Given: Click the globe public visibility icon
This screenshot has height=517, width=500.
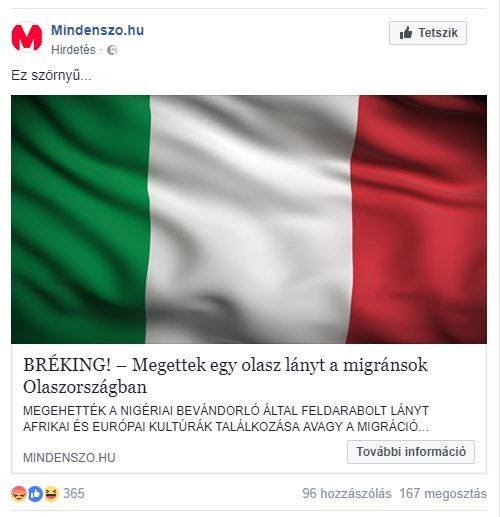Looking at the screenshot, I should [112, 50].
